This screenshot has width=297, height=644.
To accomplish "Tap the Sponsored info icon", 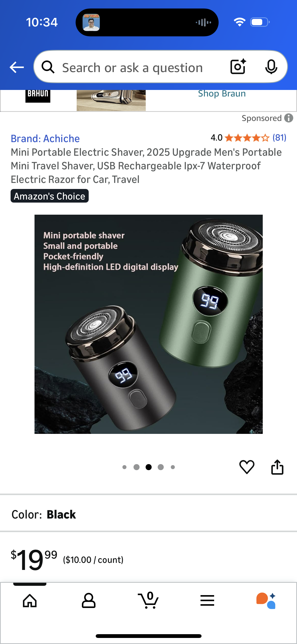I will click(289, 118).
